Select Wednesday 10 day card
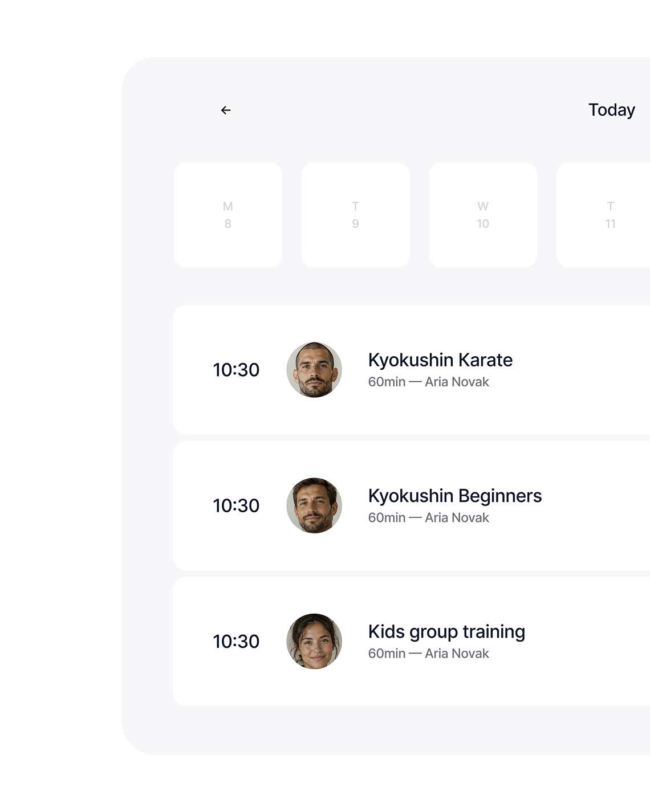Image resolution: width=650 pixels, height=812 pixels. pos(483,215)
